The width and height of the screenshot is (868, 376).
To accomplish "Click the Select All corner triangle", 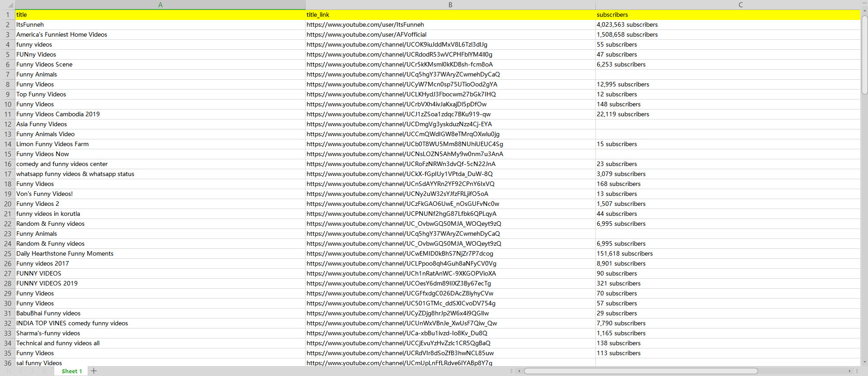I will 10,5.
